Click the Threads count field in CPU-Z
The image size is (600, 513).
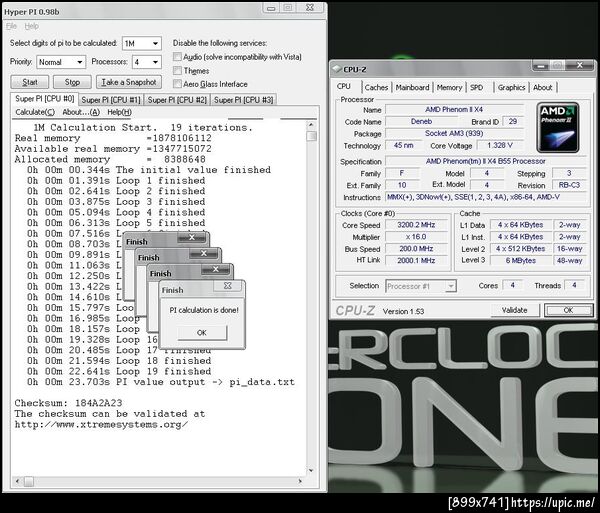tap(574, 285)
